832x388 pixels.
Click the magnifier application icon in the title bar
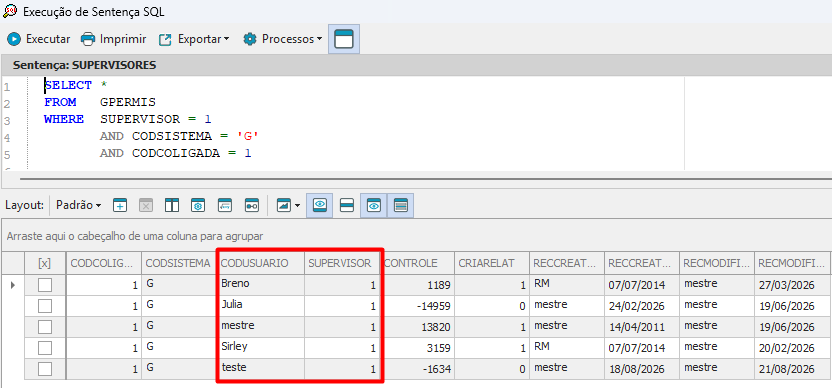[10, 11]
